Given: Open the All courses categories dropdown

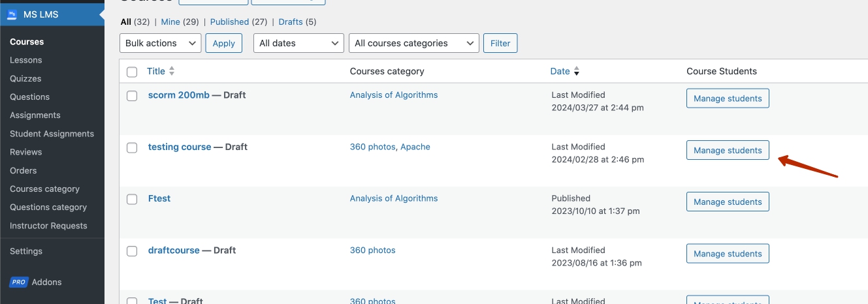Looking at the screenshot, I should 414,43.
